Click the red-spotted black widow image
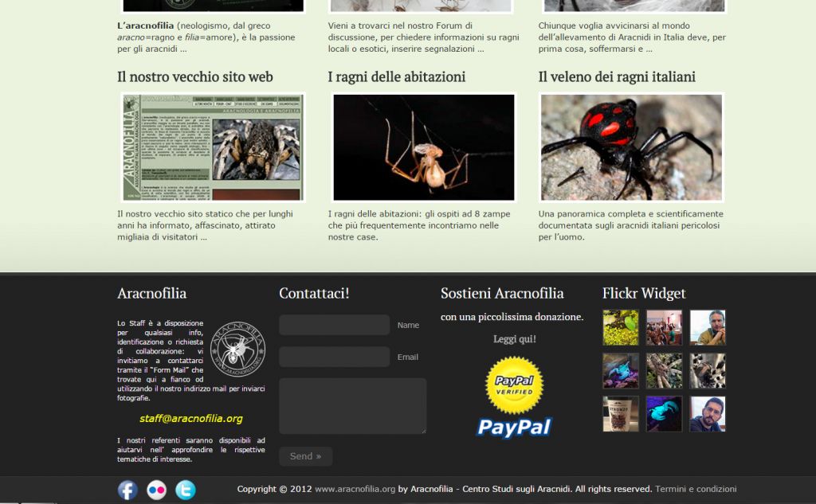This screenshot has width=816, height=504. click(631, 147)
